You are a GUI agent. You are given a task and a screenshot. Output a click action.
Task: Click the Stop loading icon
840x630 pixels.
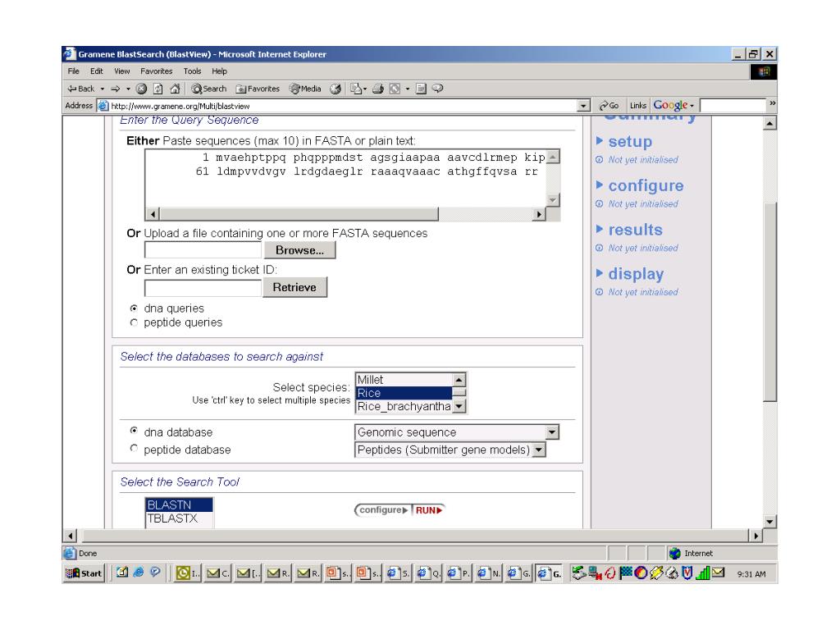(141, 89)
